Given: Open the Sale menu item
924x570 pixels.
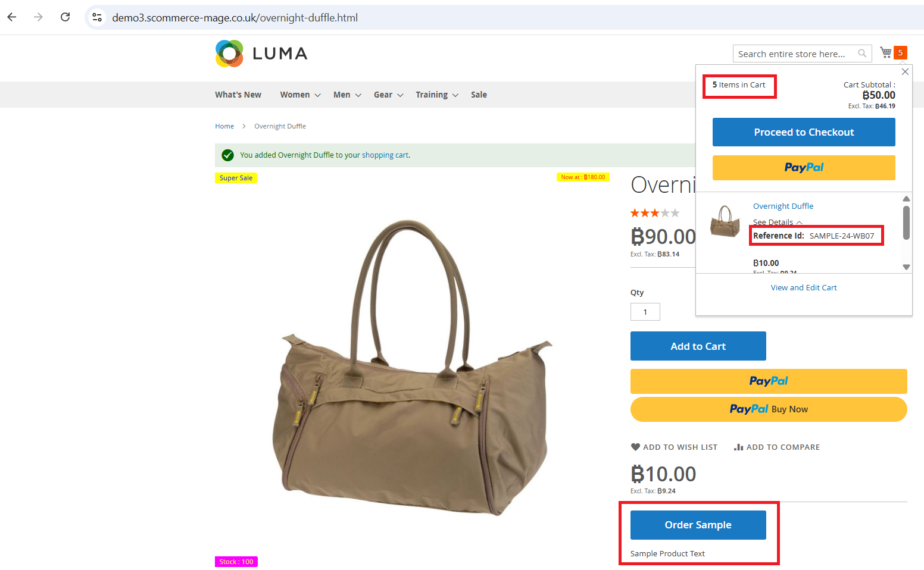Looking at the screenshot, I should pyautogui.click(x=479, y=95).
